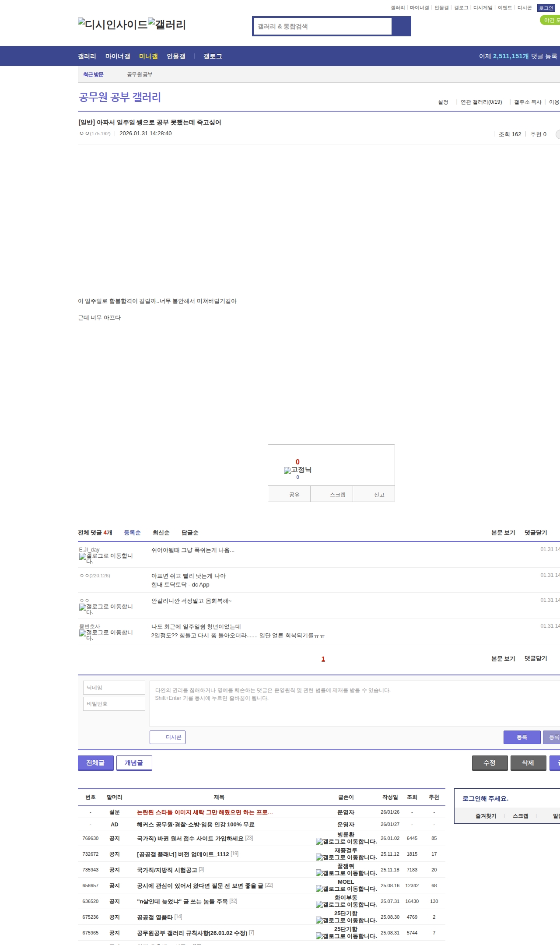Sort comments by 최신순
This screenshot has width=560, height=945.
coord(161,533)
